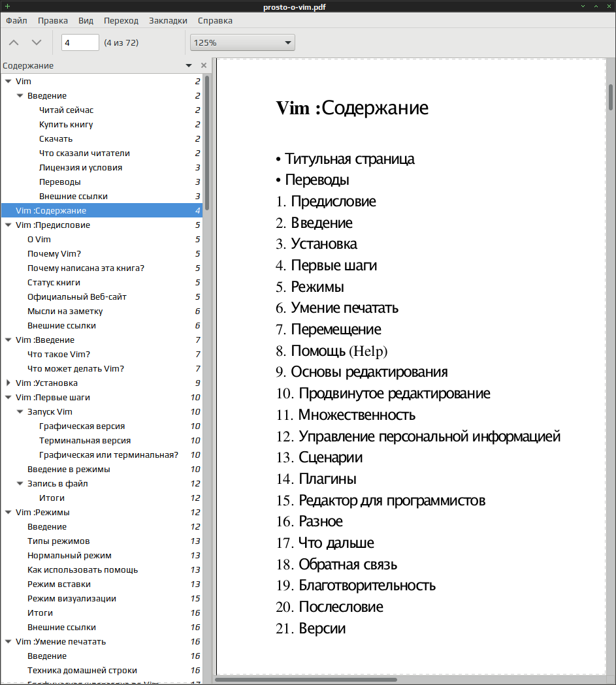
Task: Select the Нормальный режим entry
Action: pyautogui.click(x=69, y=555)
